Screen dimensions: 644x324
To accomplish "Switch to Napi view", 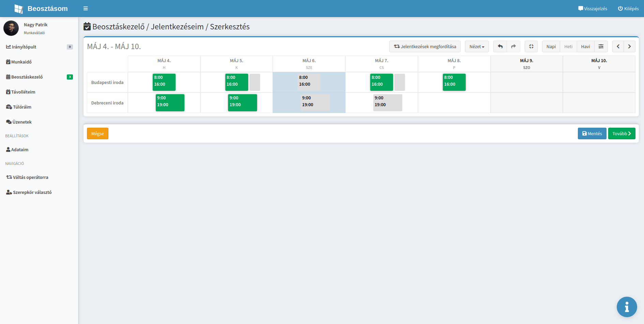I will click(551, 46).
